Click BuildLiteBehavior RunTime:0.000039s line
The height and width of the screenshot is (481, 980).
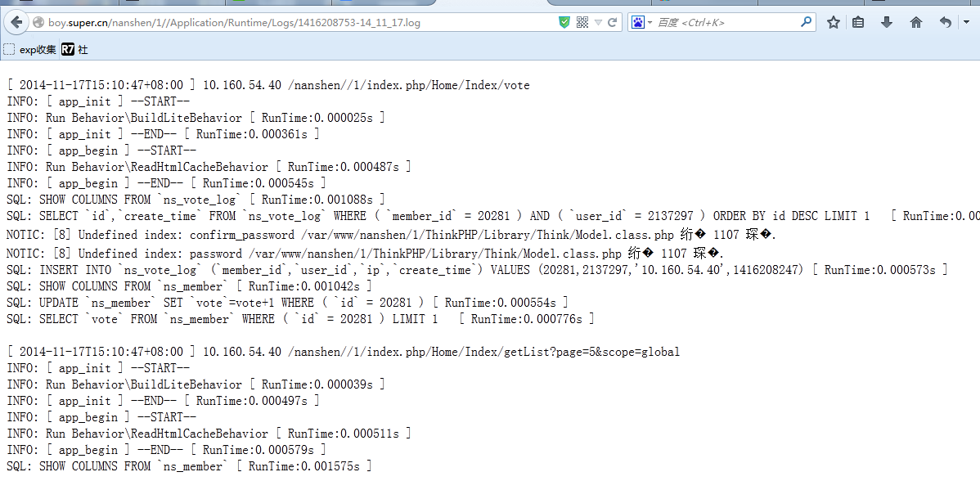point(196,384)
